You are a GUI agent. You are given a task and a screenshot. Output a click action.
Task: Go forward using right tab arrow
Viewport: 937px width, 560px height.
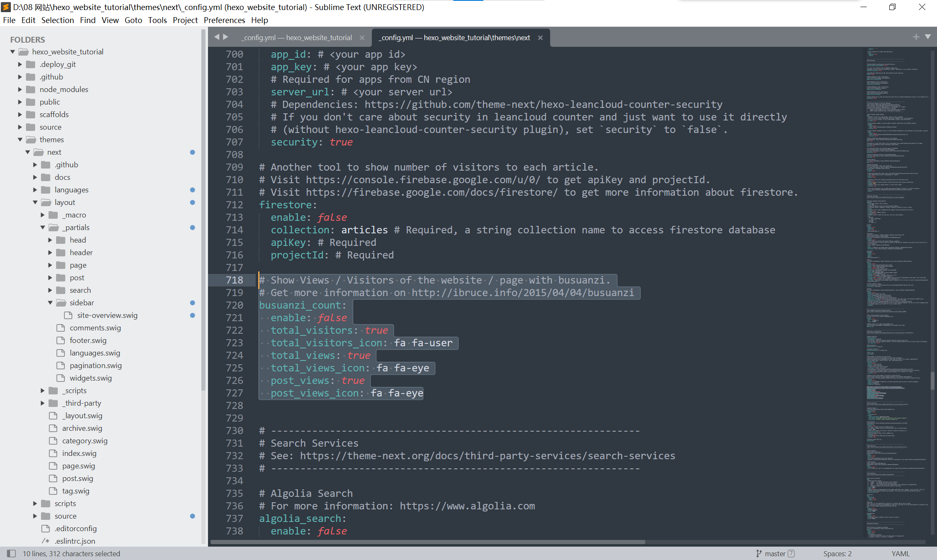pos(226,37)
